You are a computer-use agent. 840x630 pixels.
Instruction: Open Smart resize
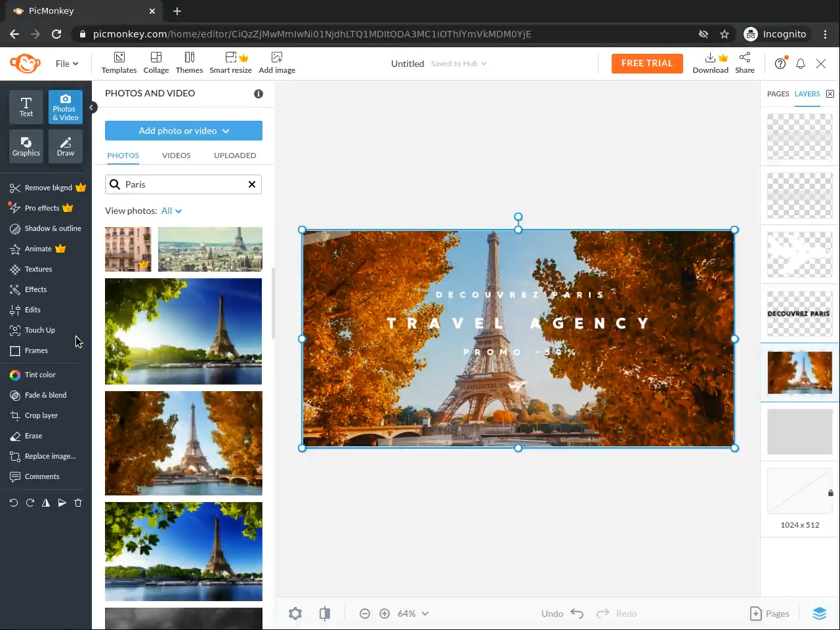coord(230,63)
